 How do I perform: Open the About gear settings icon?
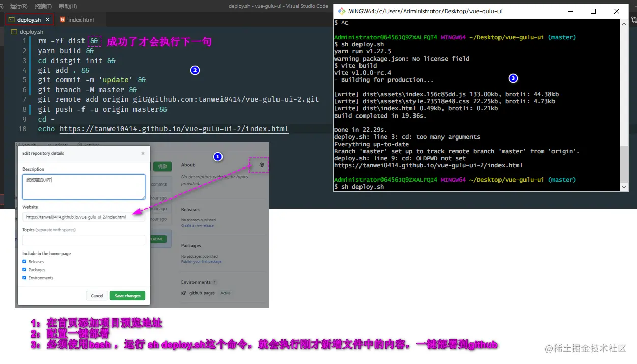262,165
